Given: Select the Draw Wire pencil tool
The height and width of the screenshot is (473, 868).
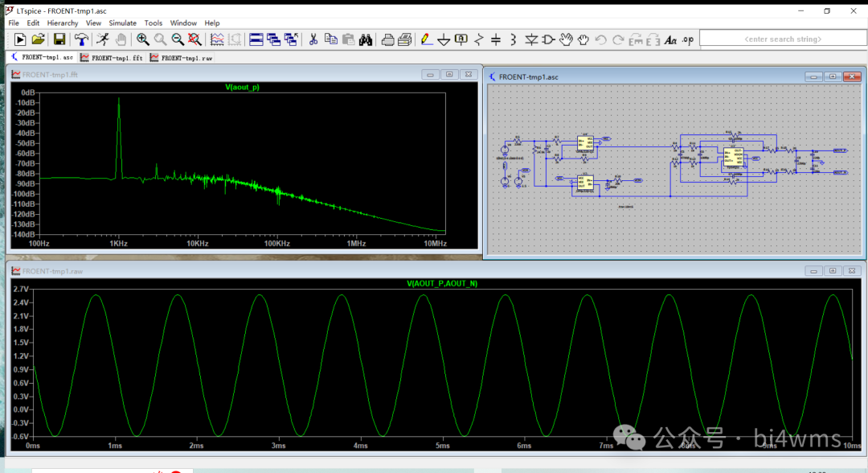Looking at the screenshot, I should coord(426,39).
